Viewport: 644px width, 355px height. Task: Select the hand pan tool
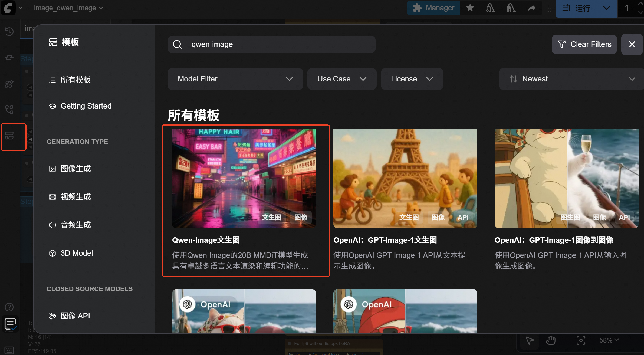point(551,340)
